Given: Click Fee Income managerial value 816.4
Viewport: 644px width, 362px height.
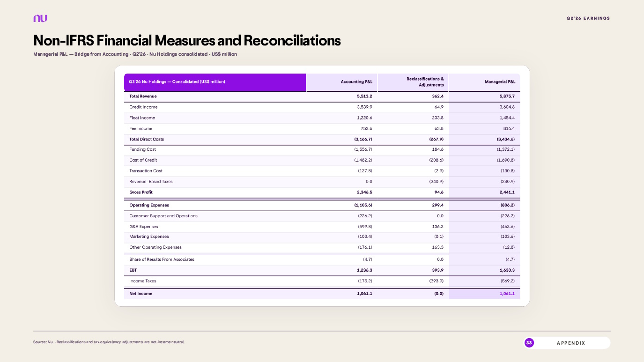Looking at the screenshot, I should tap(509, 129).
